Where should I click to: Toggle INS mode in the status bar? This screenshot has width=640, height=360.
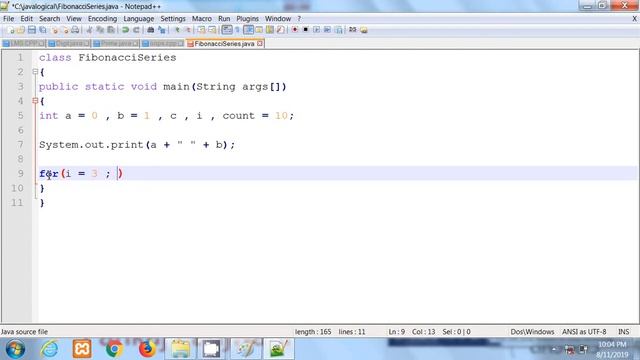pyautogui.click(x=623, y=332)
